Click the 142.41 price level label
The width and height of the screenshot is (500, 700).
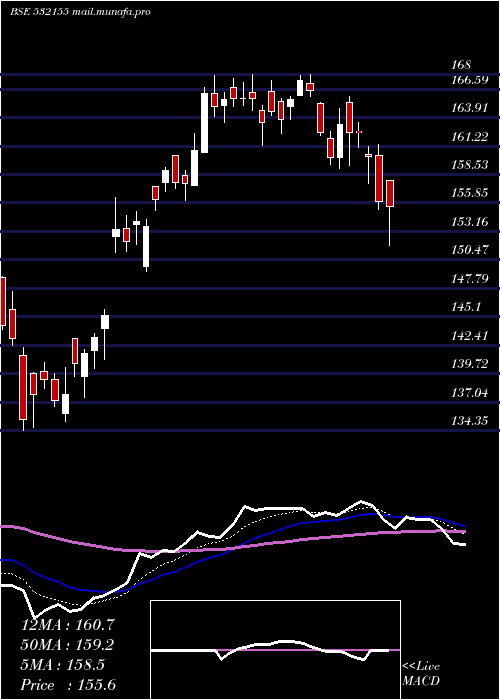tap(469, 336)
